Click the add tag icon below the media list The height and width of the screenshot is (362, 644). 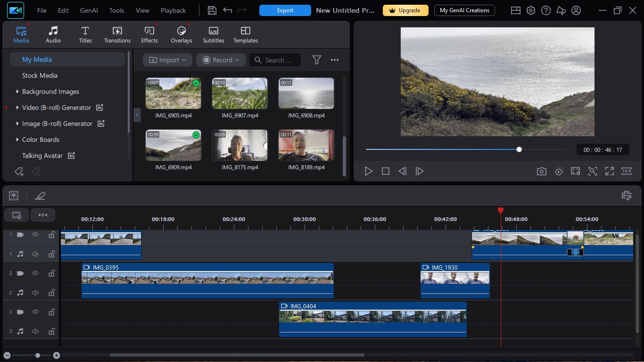(19, 172)
